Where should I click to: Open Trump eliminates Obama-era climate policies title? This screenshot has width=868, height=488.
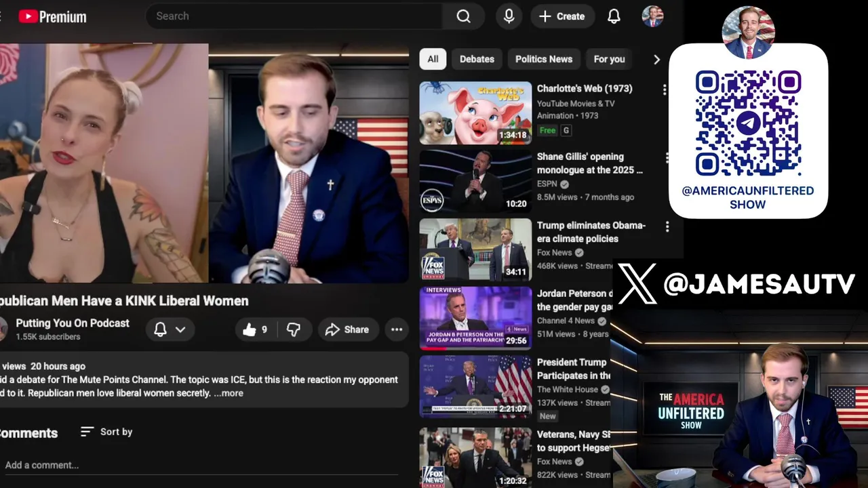click(591, 232)
